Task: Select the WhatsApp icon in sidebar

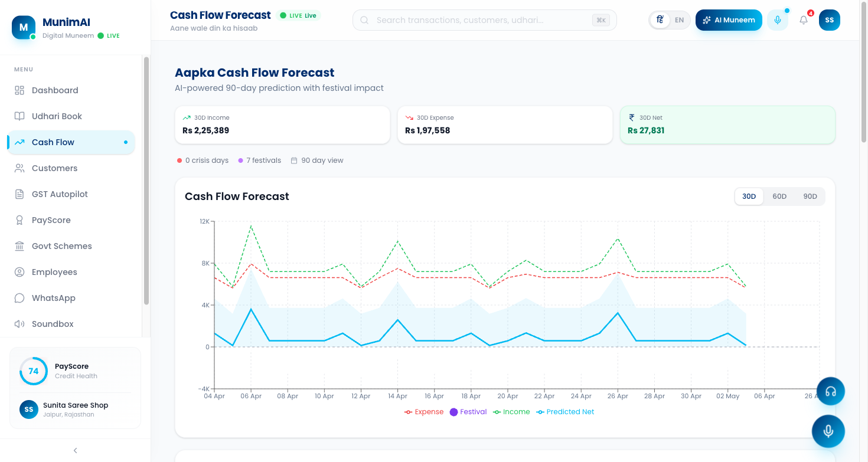Action: click(20, 297)
